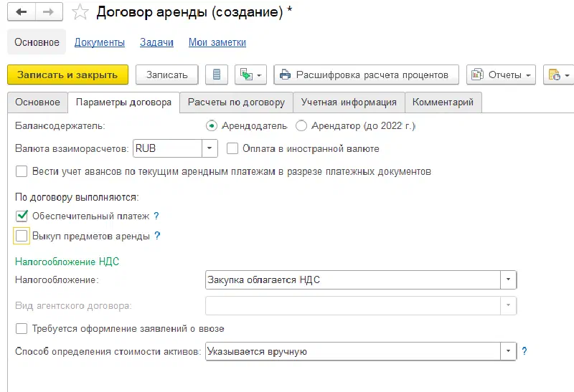Go forward with the right arrow button
The width and height of the screenshot is (574, 392).
click(49, 12)
